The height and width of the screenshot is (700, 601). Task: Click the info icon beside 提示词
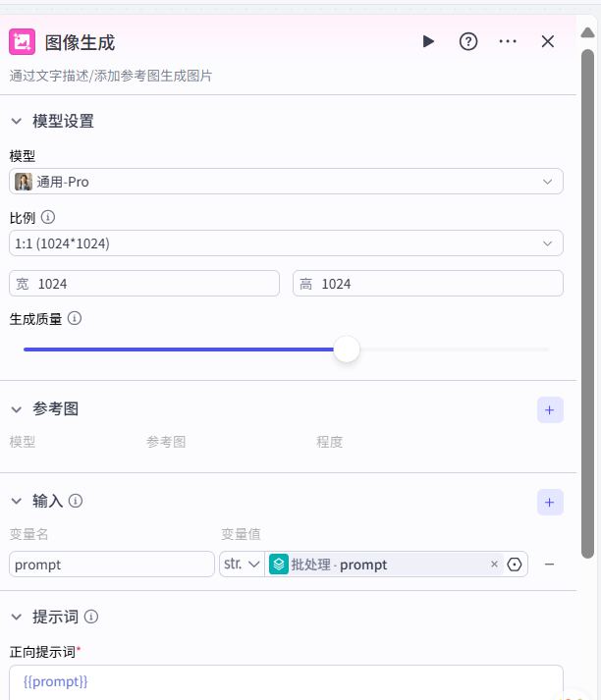tap(91, 617)
